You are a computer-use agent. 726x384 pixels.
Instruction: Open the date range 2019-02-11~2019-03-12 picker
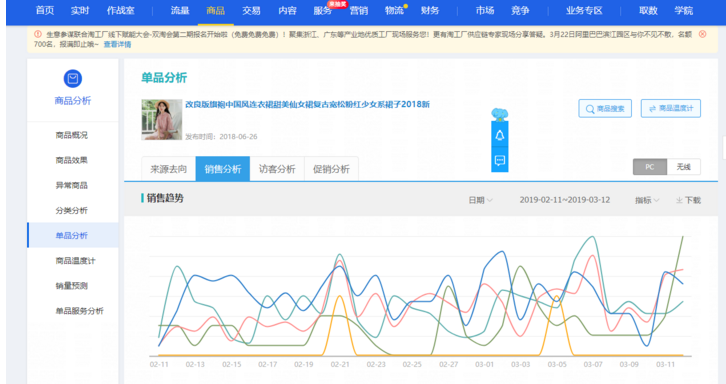[564, 200]
